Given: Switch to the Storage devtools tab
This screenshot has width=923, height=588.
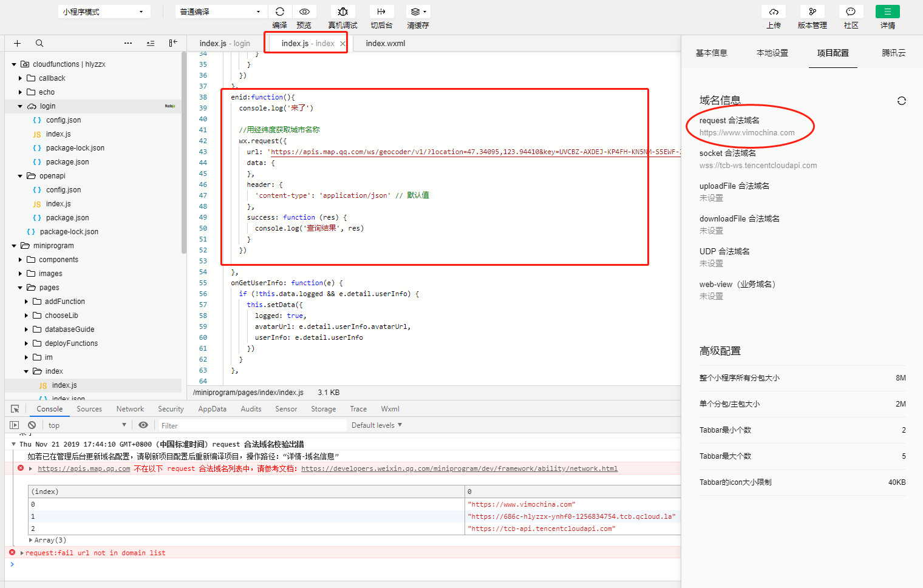Looking at the screenshot, I should point(324,409).
